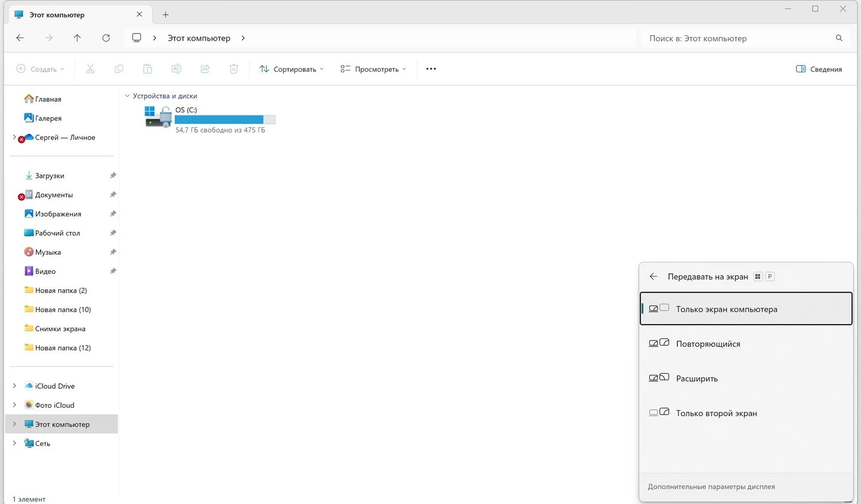Click the Paste toolbar icon
861x504 pixels.
point(148,69)
